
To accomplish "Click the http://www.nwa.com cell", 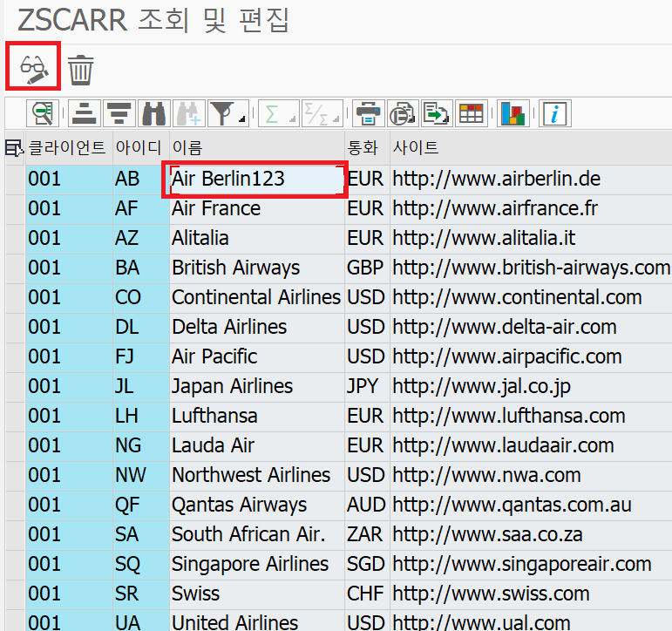I will point(531,475).
